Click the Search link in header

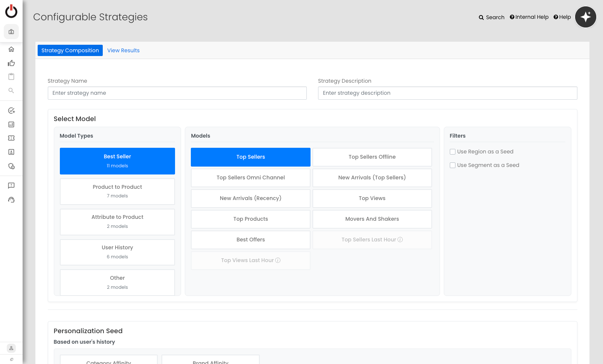(x=492, y=17)
